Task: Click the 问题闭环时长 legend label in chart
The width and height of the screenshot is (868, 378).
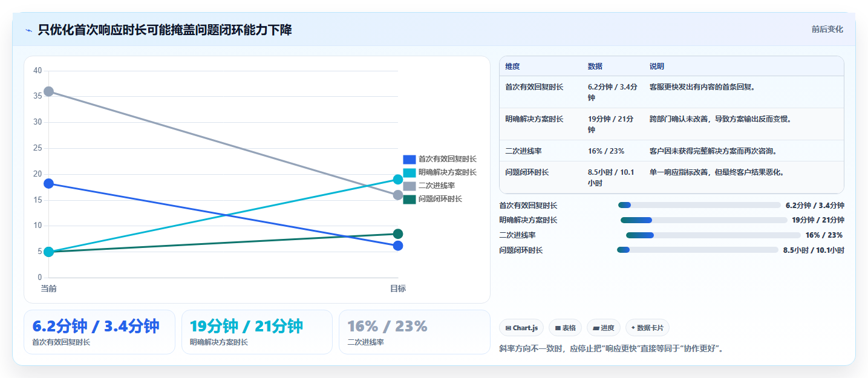Action: (x=440, y=199)
